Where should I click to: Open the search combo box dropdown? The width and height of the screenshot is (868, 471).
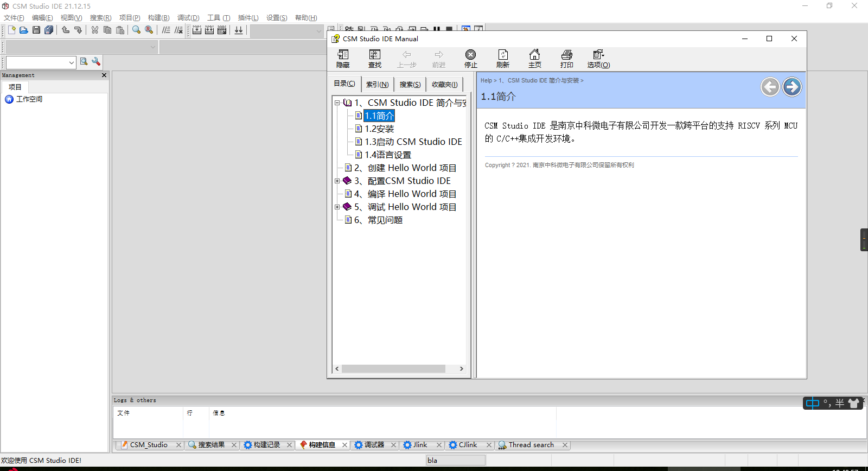72,62
